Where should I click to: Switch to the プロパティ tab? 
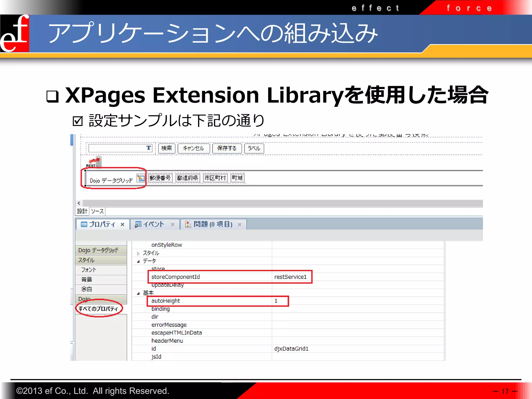102,224
